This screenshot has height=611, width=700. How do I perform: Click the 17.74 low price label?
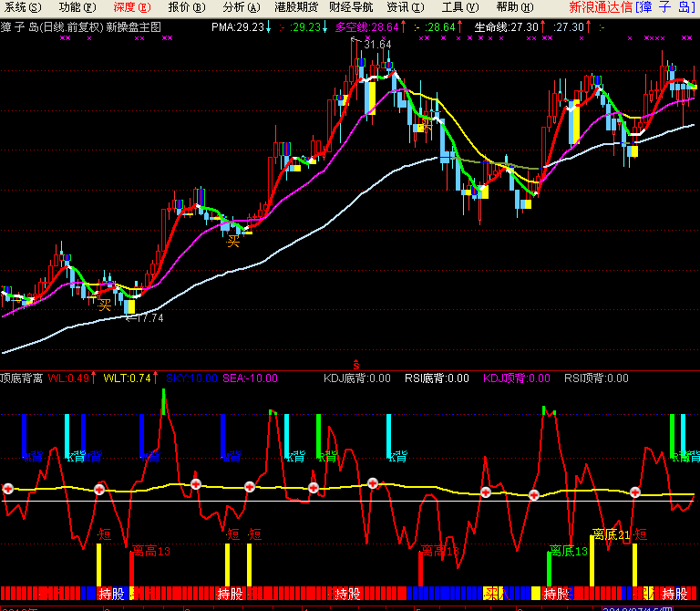[x=149, y=318]
